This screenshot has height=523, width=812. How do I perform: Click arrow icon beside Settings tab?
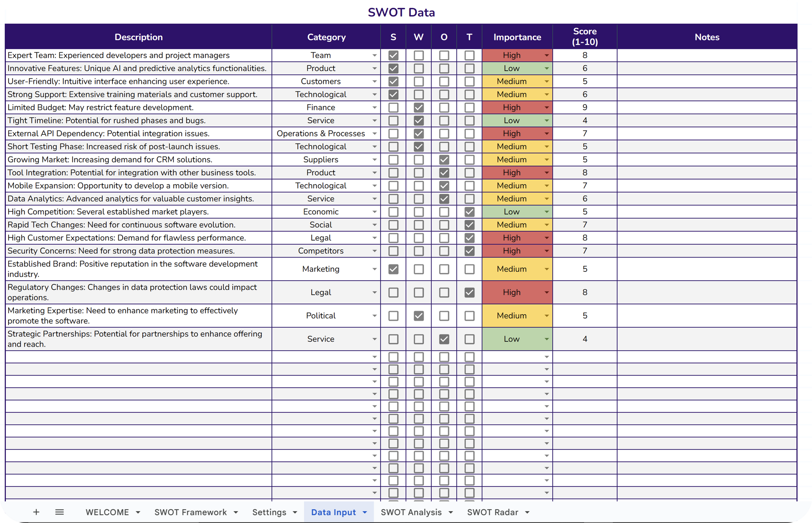[x=295, y=512]
